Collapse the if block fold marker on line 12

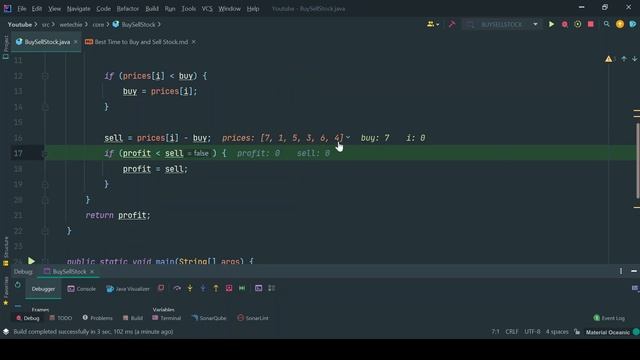click(45, 76)
